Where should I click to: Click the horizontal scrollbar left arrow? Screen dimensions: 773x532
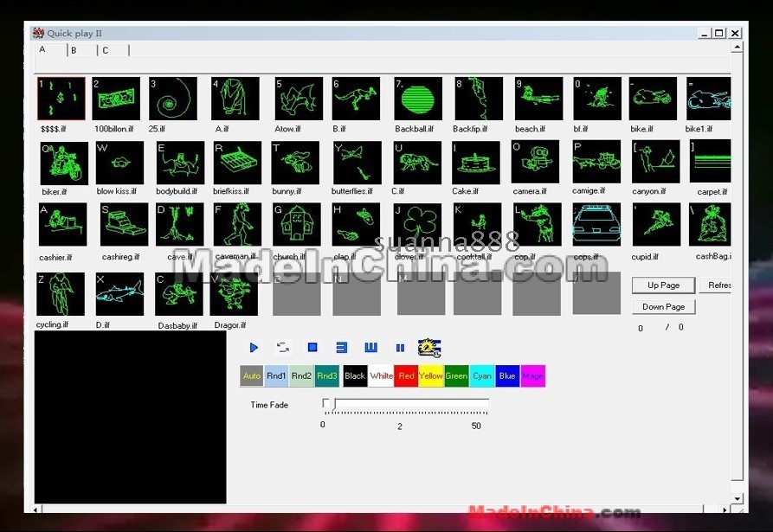click(37, 510)
